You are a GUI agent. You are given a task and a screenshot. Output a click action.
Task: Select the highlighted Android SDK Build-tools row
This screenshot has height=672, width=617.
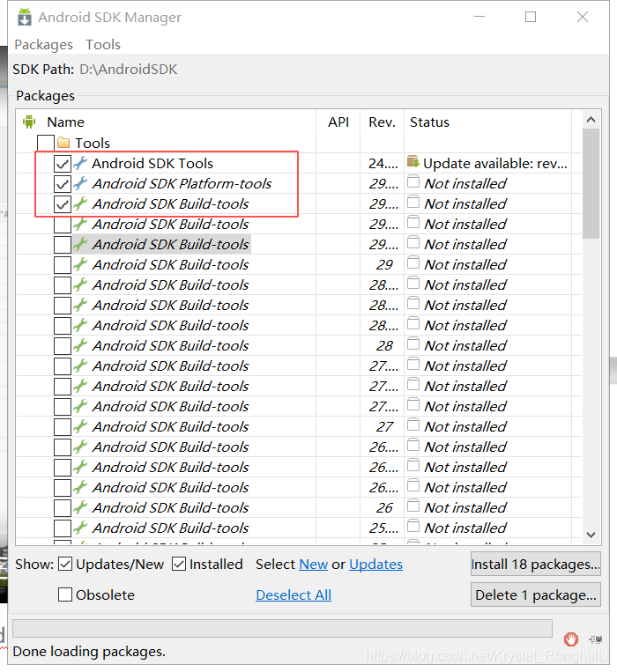pos(171,244)
